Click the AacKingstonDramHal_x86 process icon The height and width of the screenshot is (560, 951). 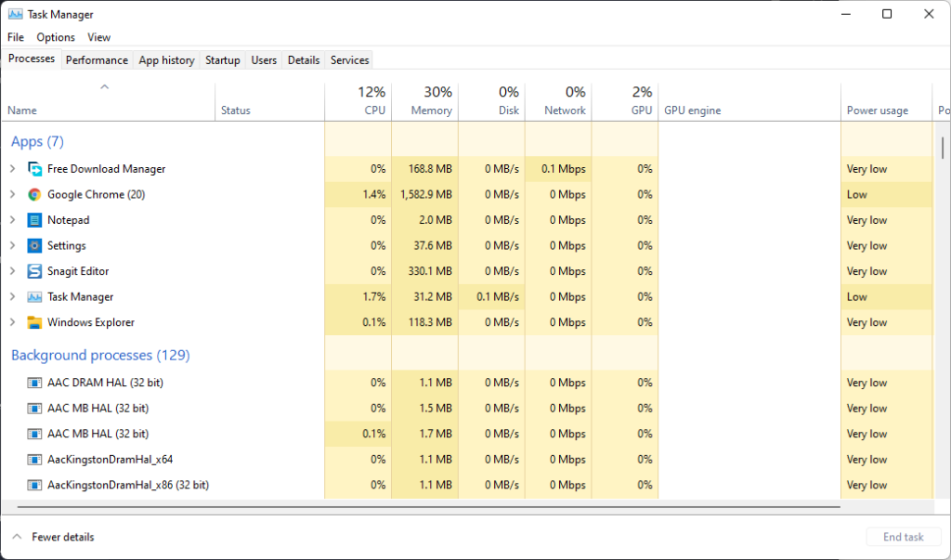(34, 485)
